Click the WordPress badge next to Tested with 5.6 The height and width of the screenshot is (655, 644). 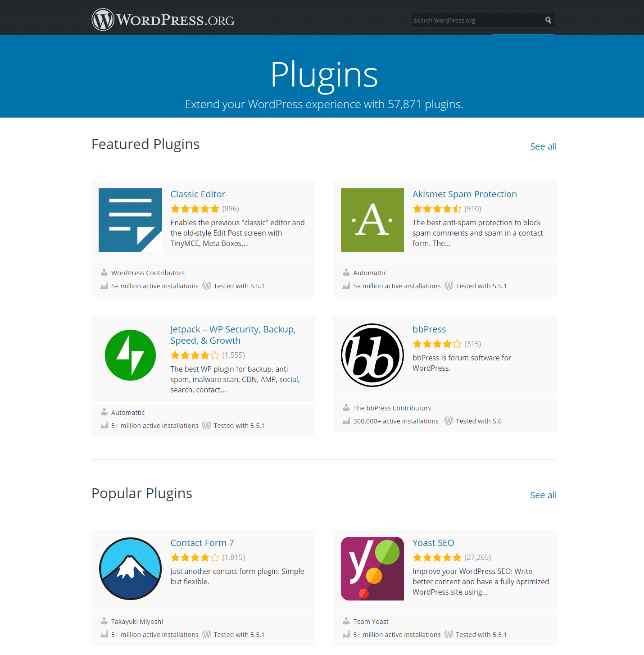pos(449,420)
